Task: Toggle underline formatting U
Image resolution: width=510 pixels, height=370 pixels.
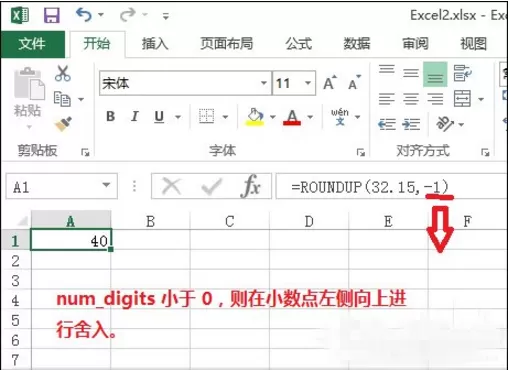Action: click(159, 117)
